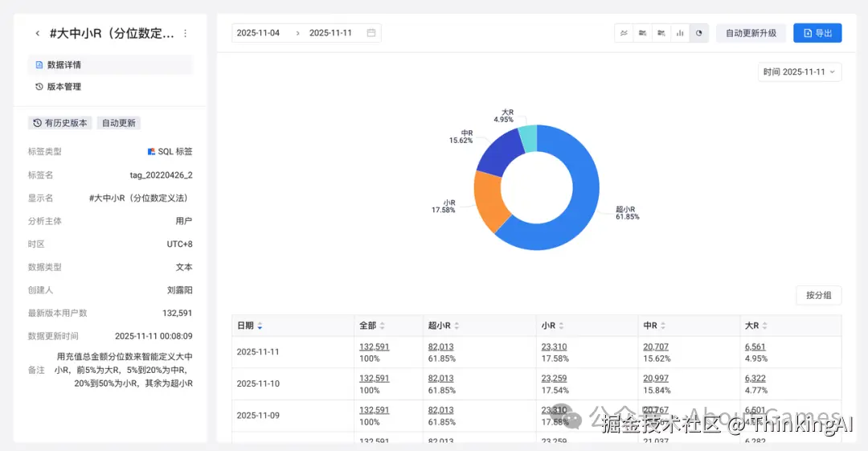Click the blue 导出 export button

click(817, 33)
